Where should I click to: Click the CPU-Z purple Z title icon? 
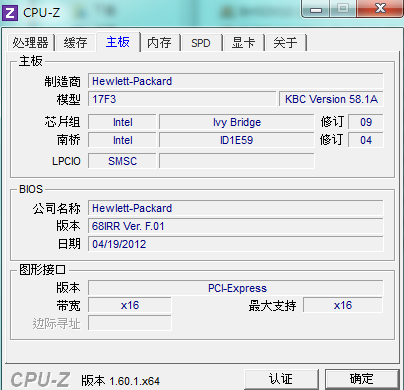click(10, 13)
